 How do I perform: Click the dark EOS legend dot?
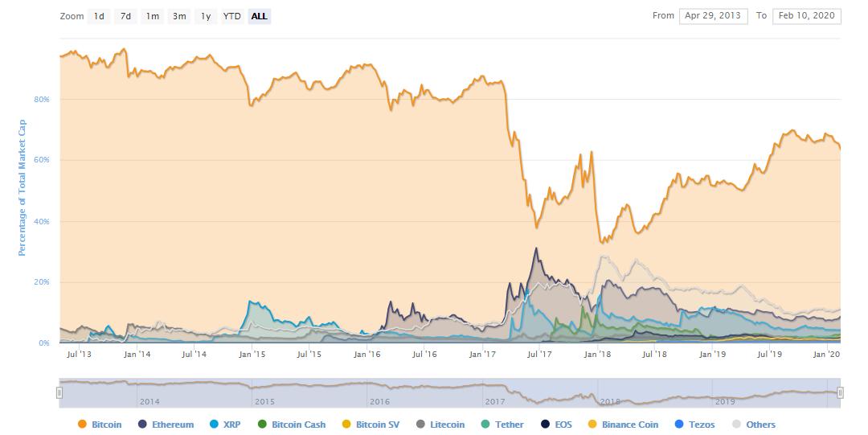tap(545, 425)
